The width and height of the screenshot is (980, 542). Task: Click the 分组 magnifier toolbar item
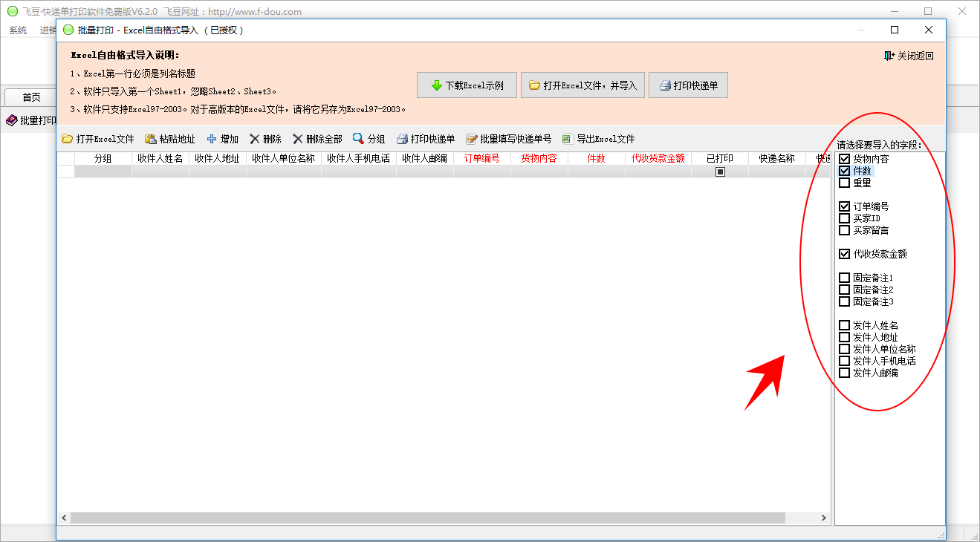[x=369, y=139]
